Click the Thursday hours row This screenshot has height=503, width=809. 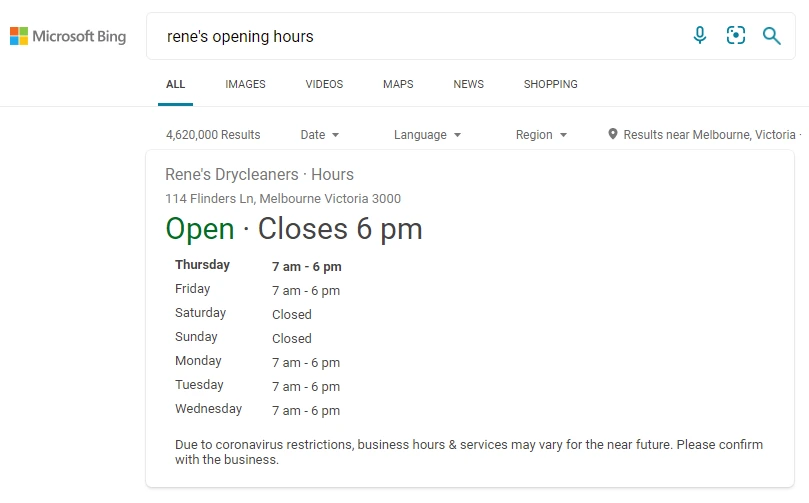coord(258,266)
